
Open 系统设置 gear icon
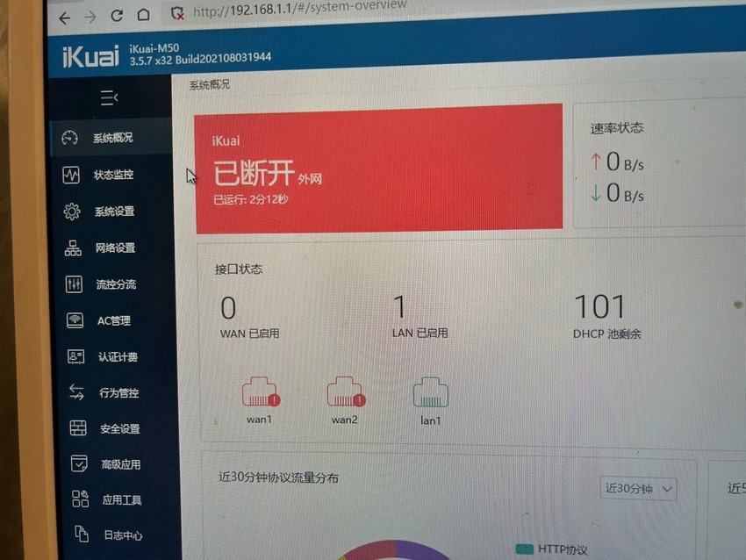[72, 212]
